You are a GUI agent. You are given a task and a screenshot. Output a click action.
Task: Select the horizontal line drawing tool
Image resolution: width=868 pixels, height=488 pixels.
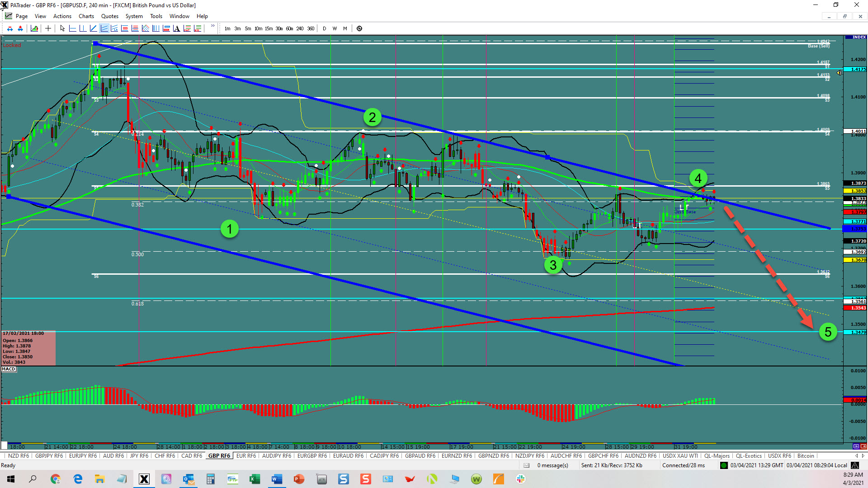tap(72, 28)
